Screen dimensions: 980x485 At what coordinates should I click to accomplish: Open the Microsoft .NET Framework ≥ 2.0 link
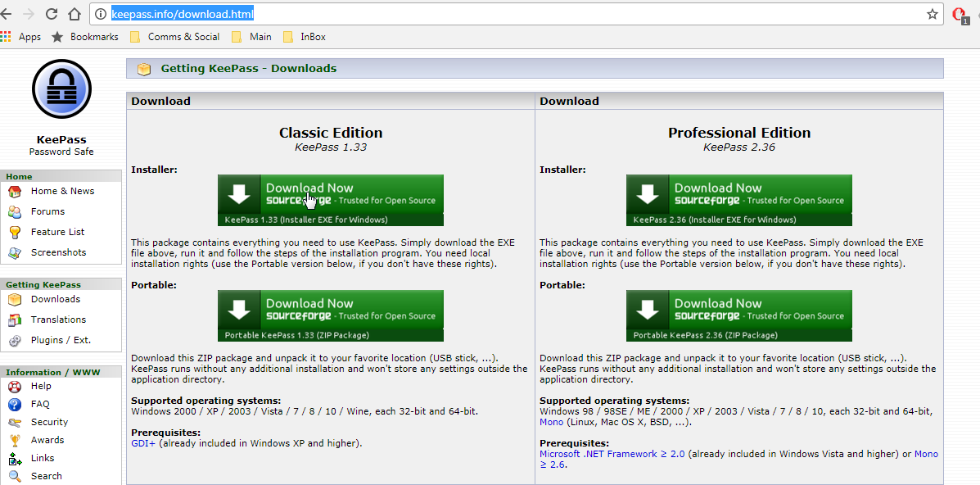tap(612, 454)
